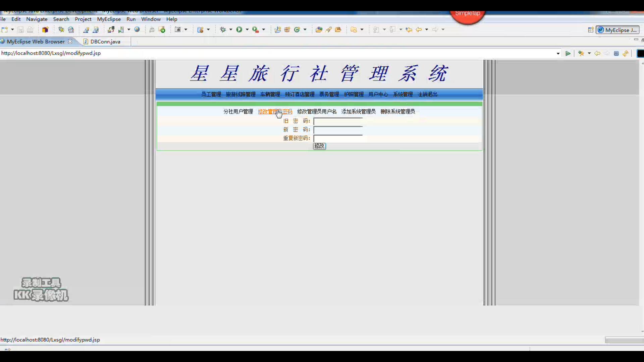Click the green bug Debug icon
This screenshot has width=644, height=362.
[223, 30]
